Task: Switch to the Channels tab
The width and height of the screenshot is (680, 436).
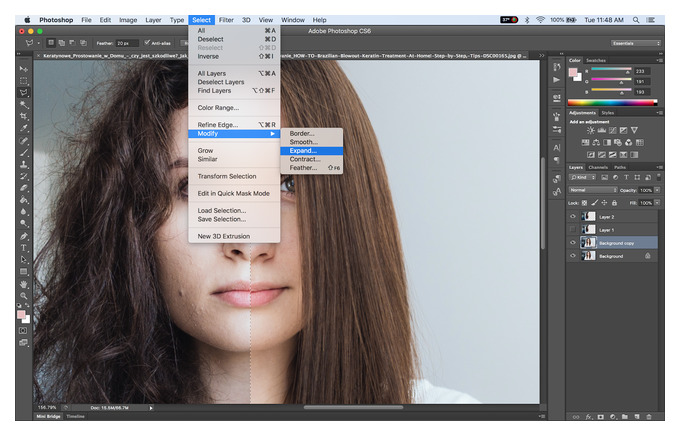Action: coord(598,167)
